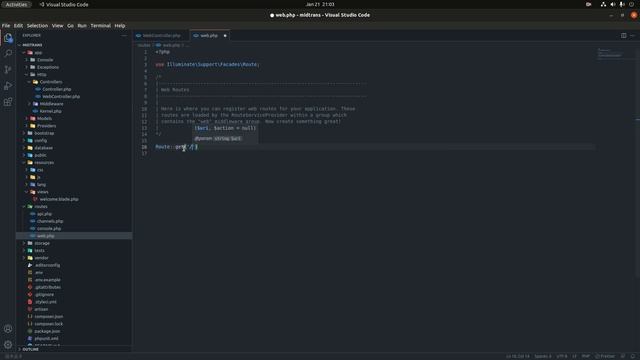Change indentation Spaces: 4 setting
This screenshot has width=640, height=360.
click(543, 356)
